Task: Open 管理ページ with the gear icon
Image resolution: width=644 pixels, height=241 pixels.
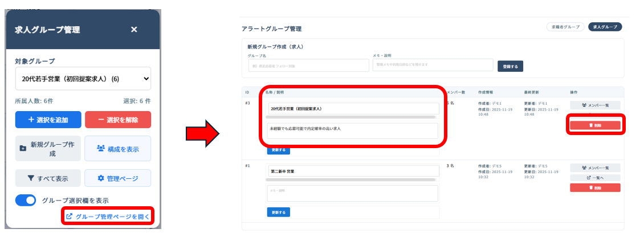Action: (x=118, y=178)
